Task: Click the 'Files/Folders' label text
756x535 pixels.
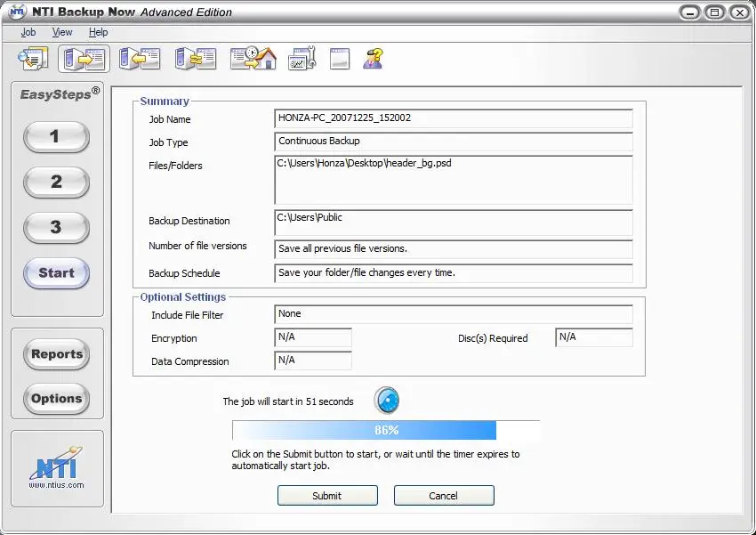Action: click(x=175, y=166)
